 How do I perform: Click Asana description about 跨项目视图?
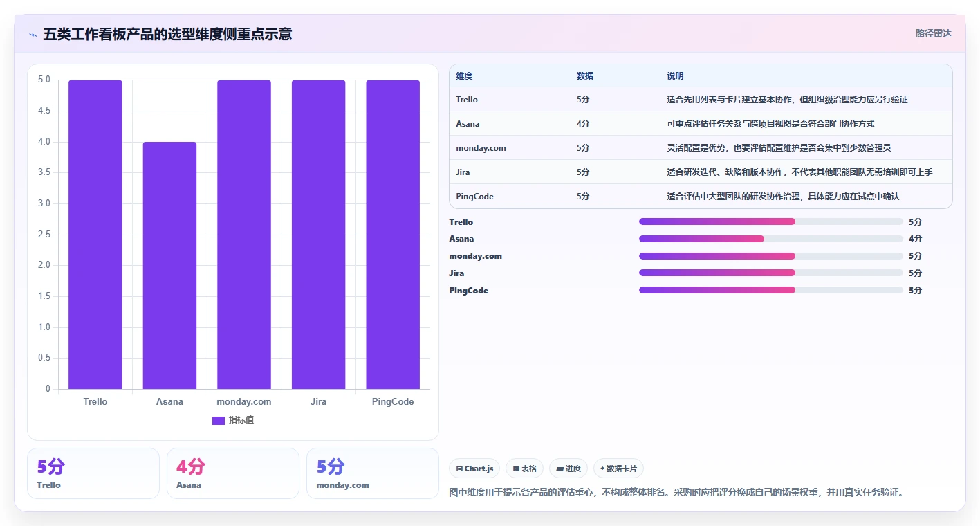pos(770,124)
